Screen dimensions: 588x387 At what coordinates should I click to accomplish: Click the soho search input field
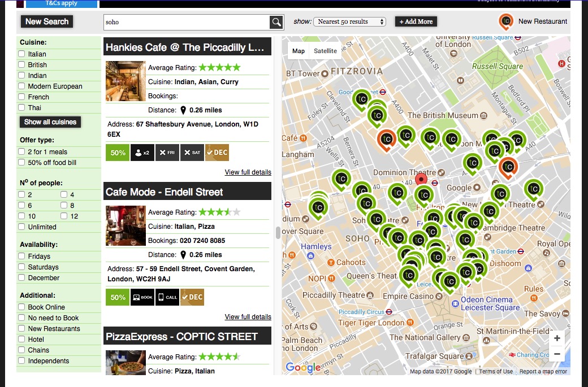pos(187,22)
